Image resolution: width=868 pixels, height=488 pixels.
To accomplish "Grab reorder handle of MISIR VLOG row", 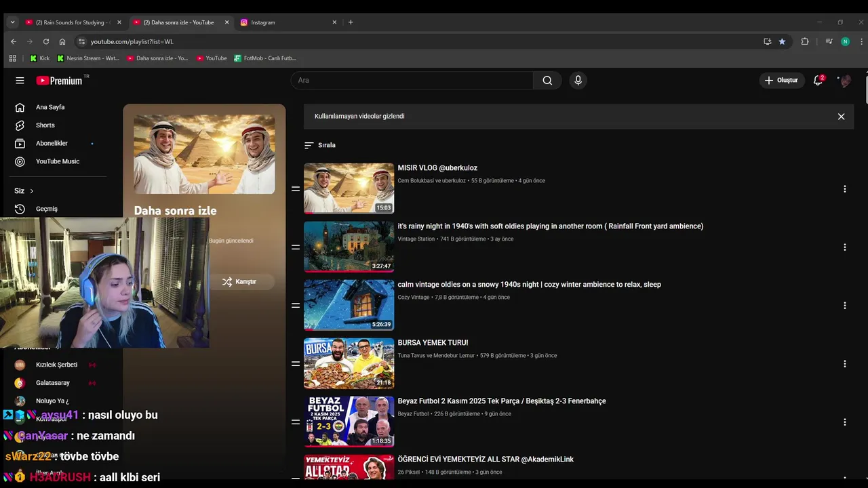I will coord(296,189).
